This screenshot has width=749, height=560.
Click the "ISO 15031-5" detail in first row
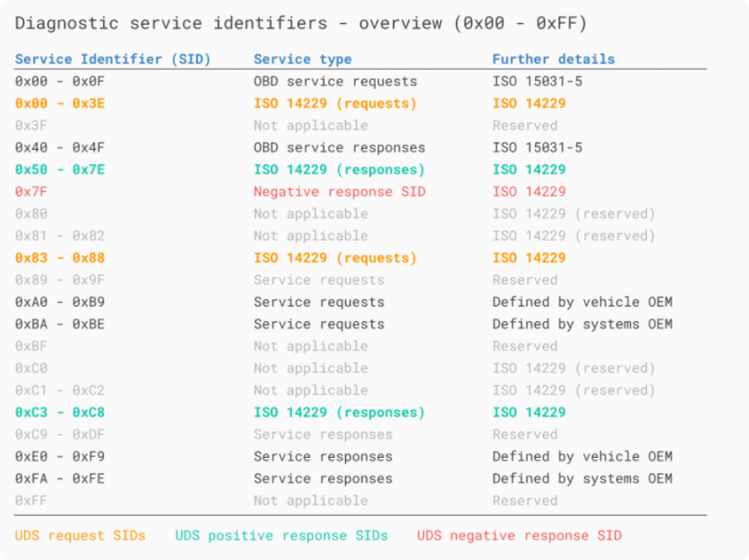[537, 81]
